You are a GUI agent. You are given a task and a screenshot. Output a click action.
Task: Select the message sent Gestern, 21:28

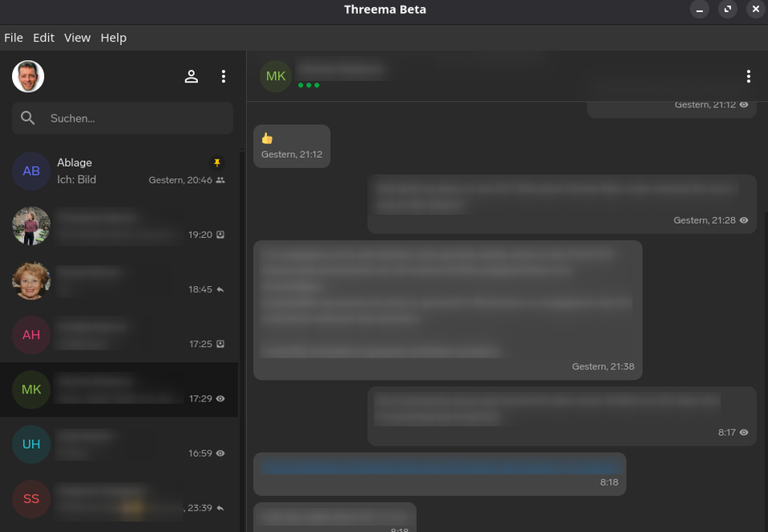tap(562, 204)
